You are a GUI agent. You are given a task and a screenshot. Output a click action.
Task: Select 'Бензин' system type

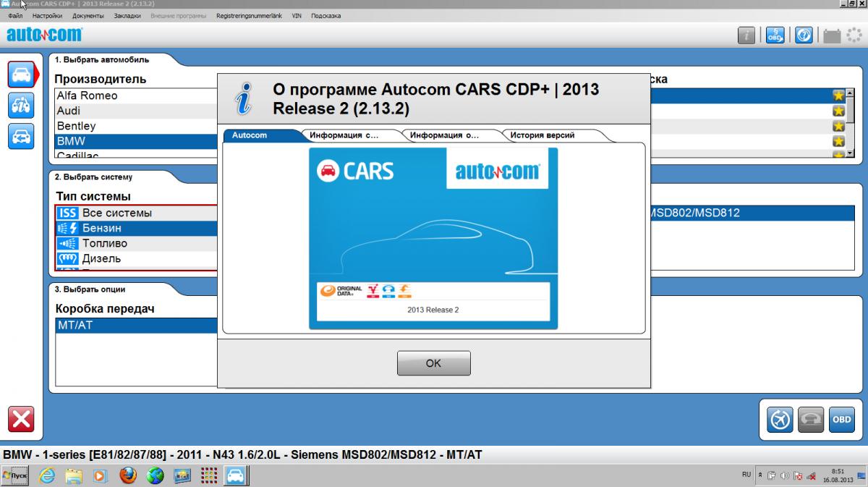(137, 228)
